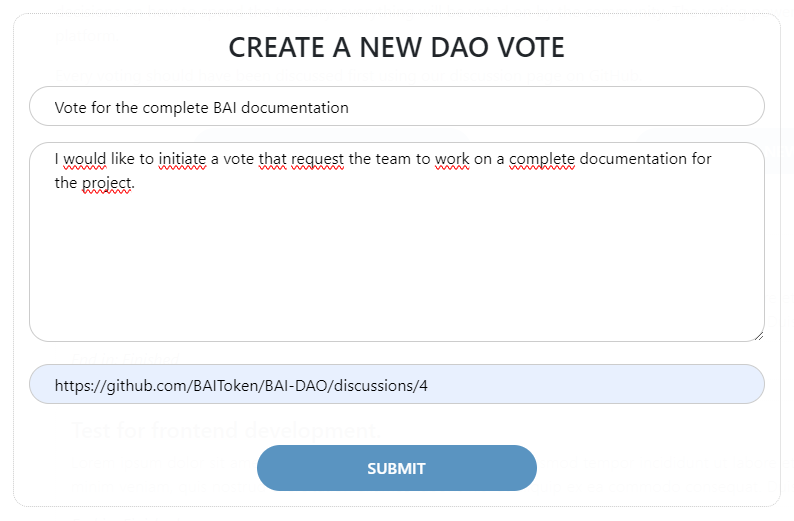Click the description text area resize handle
This screenshot has height=521, width=794.
[759, 335]
